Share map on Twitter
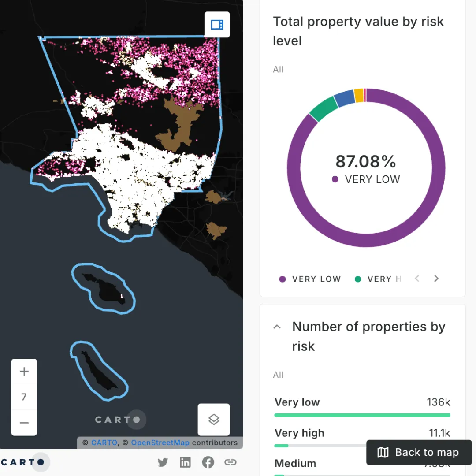 click(x=163, y=462)
